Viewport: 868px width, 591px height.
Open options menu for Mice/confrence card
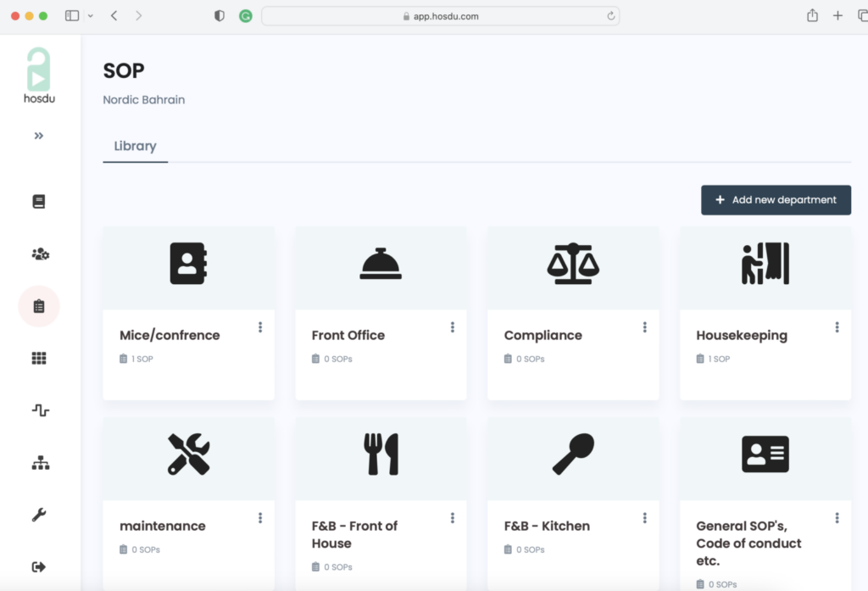click(x=260, y=327)
